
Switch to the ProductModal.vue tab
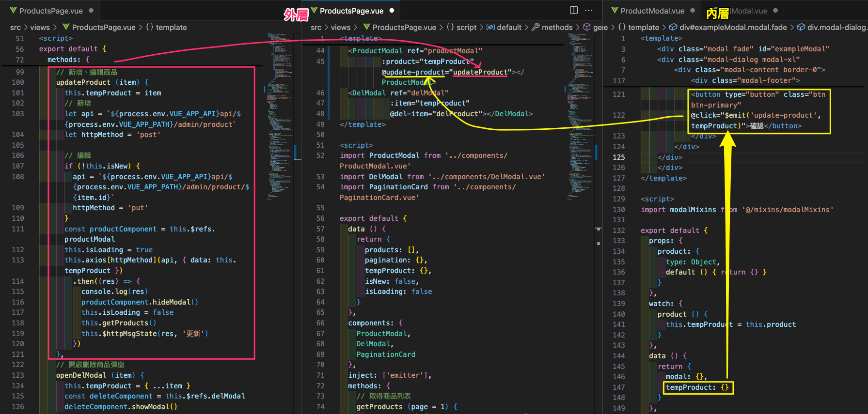tap(652, 11)
